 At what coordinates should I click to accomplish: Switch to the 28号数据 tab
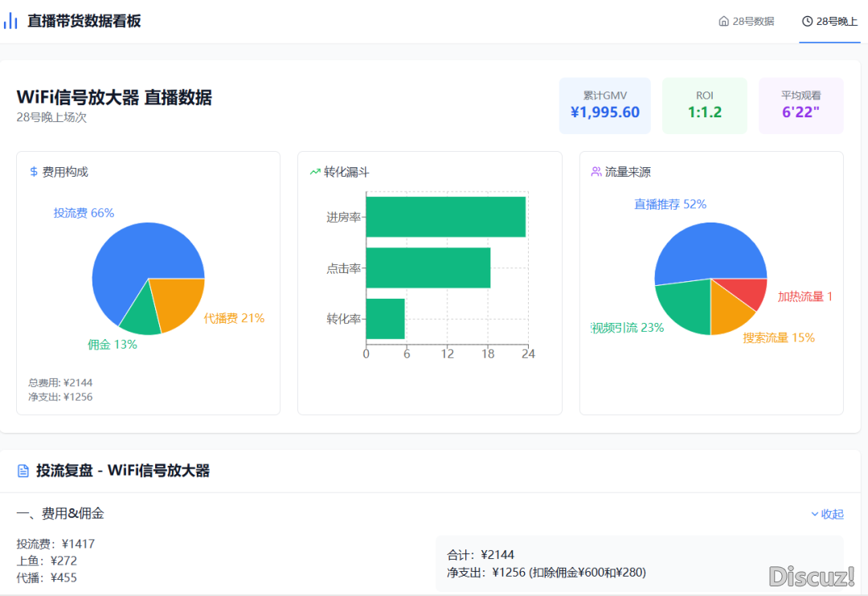pyautogui.click(x=746, y=22)
